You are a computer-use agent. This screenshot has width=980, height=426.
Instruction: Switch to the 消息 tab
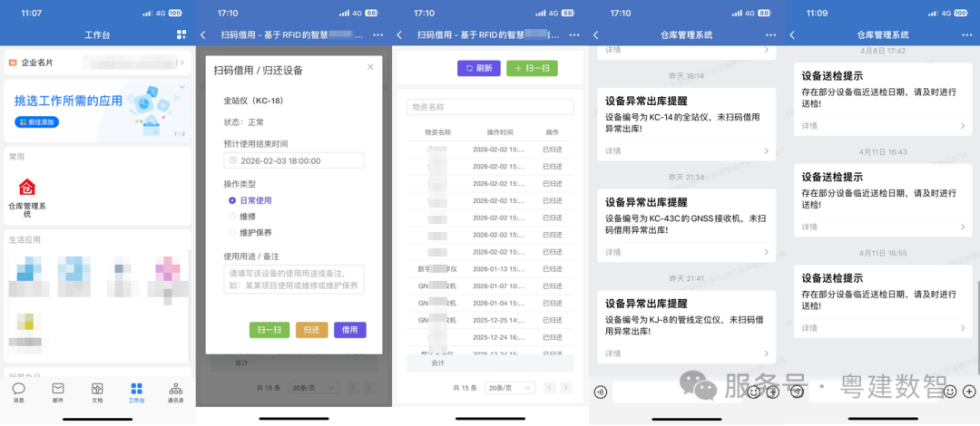(19, 392)
